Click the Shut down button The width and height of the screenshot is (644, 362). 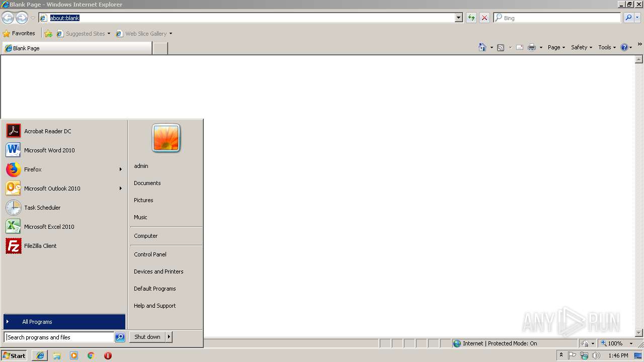coord(147,337)
